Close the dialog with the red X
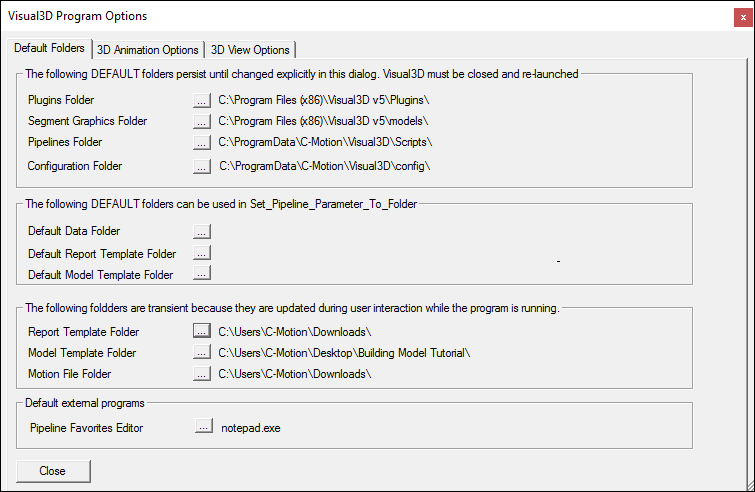The image size is (755, 492). (x=743, y=17)
